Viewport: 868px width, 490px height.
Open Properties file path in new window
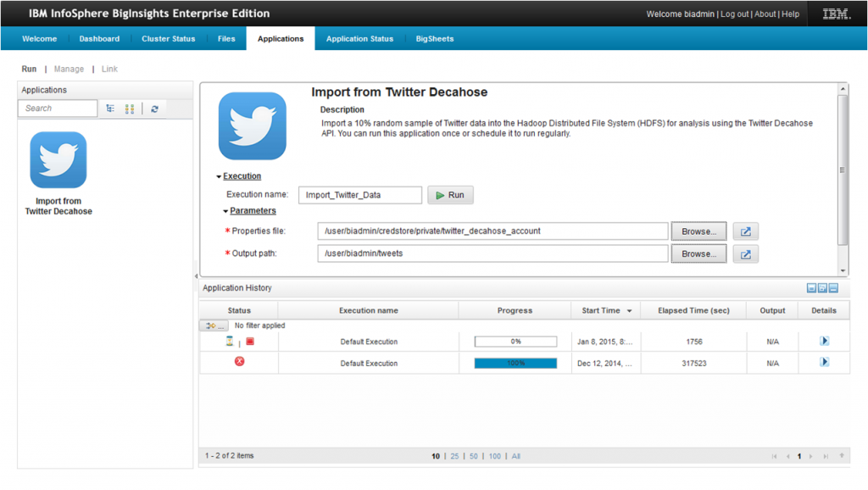click(746, 231)
